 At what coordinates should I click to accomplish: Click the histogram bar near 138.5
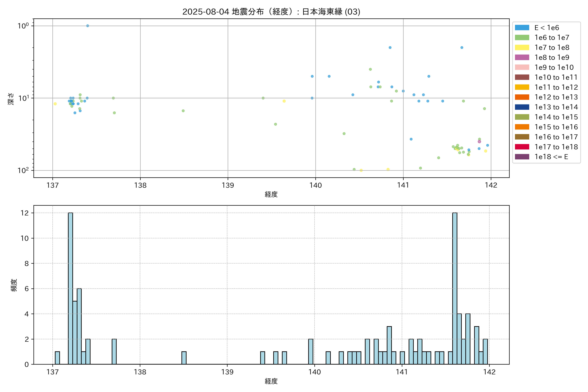(x=184, y=358)
